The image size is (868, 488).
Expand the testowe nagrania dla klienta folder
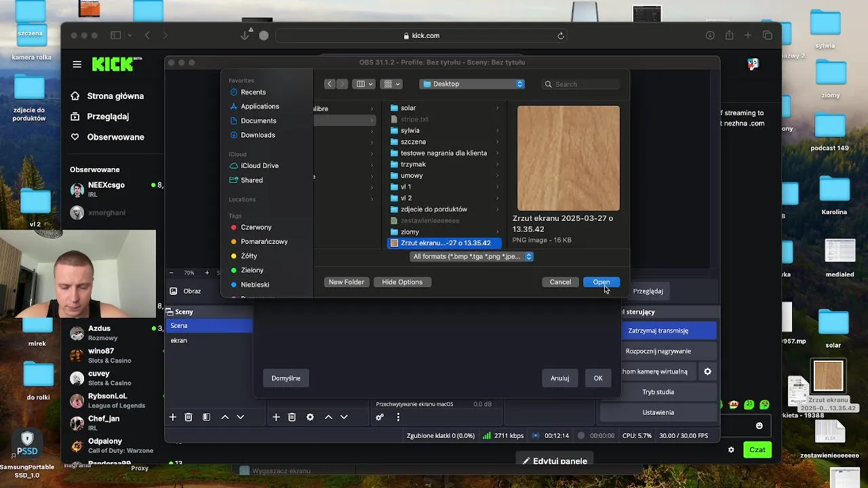pyautogui.click(x=497, y=153)
